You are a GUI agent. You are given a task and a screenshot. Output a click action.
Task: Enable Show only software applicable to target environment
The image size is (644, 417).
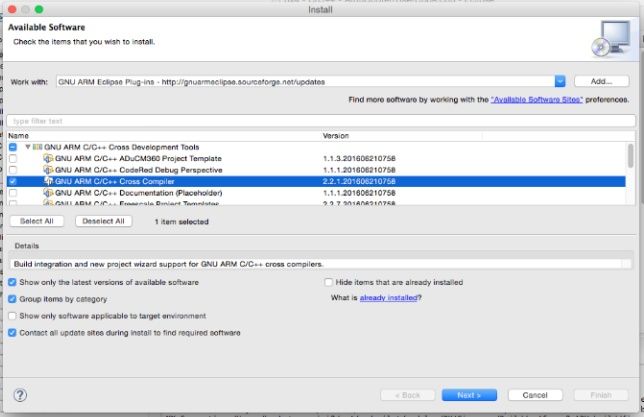(12, 316)
